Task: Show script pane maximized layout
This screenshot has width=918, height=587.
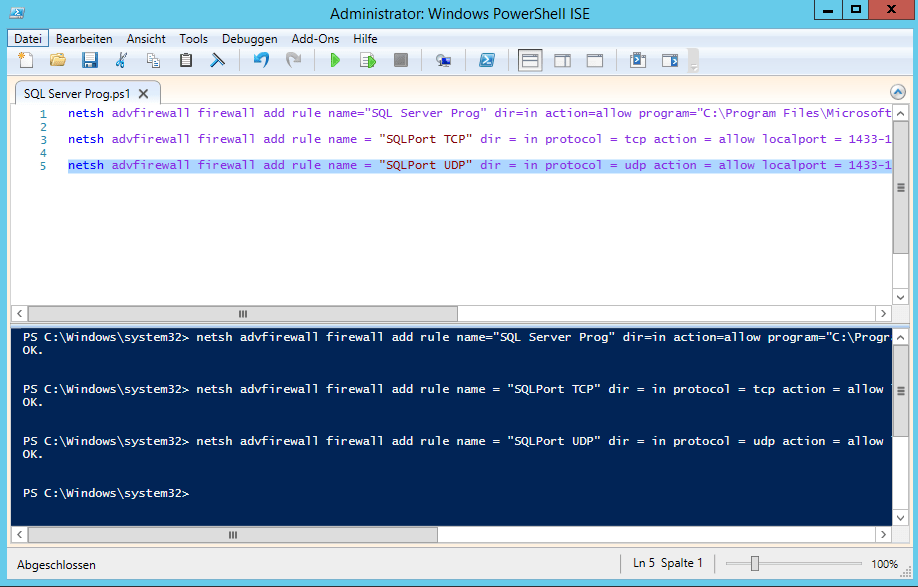Action: point(594,61)
